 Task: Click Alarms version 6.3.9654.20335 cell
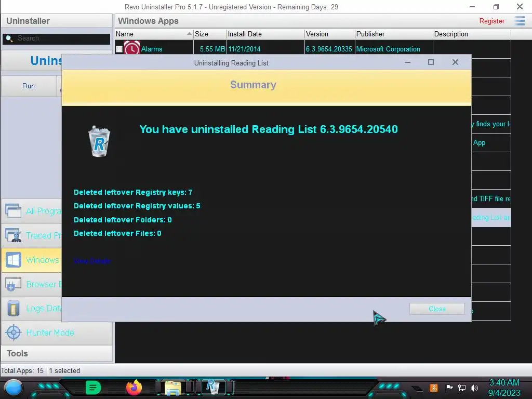click(x=329, y=49)
